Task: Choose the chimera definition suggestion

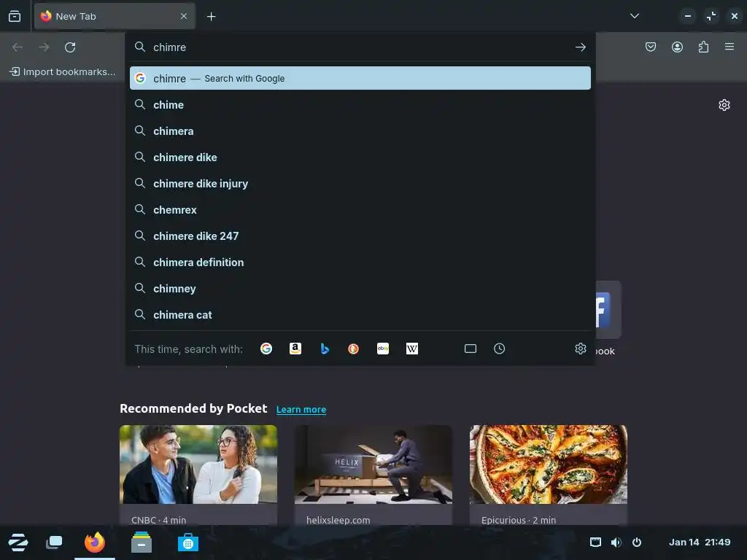Action: [x=360, y=262]
